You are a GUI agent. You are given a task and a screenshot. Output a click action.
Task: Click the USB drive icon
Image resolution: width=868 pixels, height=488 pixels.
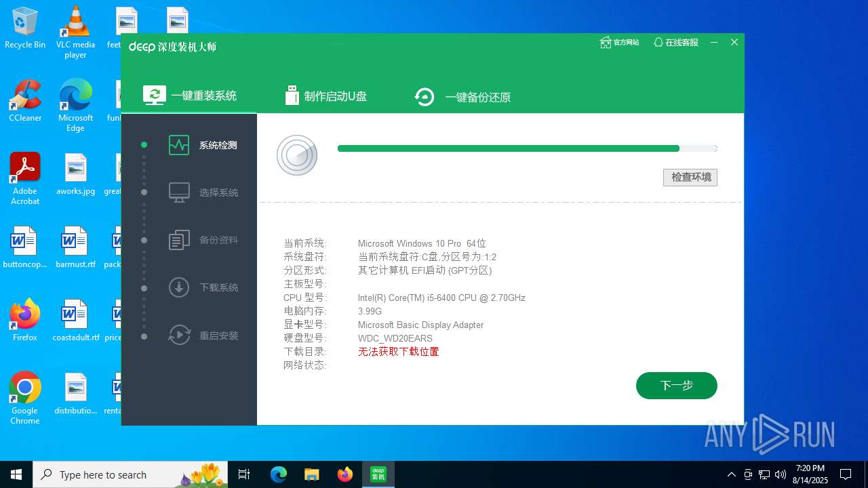point(292,96)
